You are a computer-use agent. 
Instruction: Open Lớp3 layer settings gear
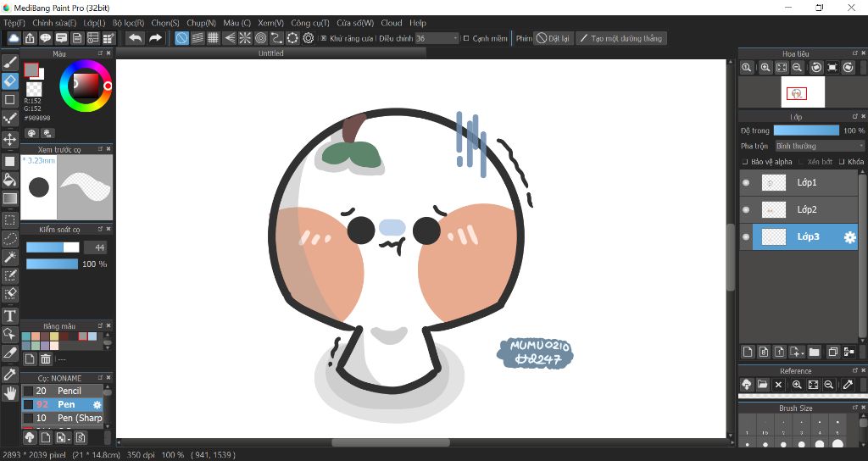click(x=849, y=237)
